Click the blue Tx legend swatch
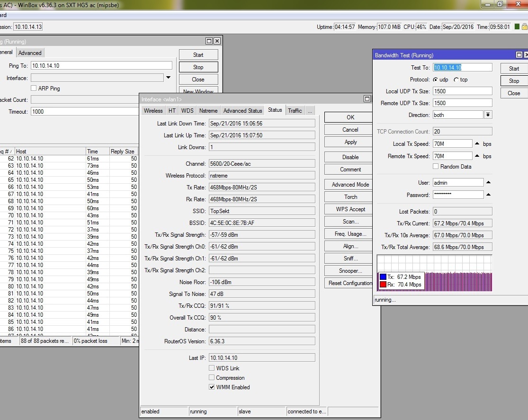Screen dimensions: 528x420 (383, 277)
